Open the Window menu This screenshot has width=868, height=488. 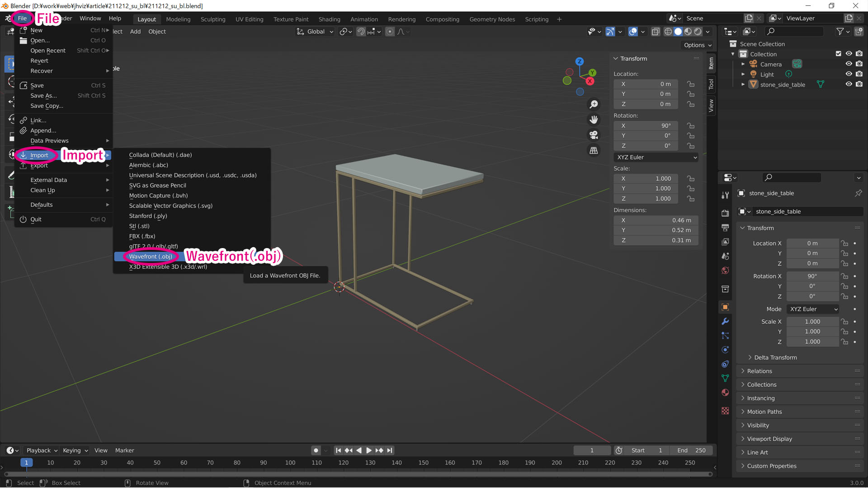[90, 19]
